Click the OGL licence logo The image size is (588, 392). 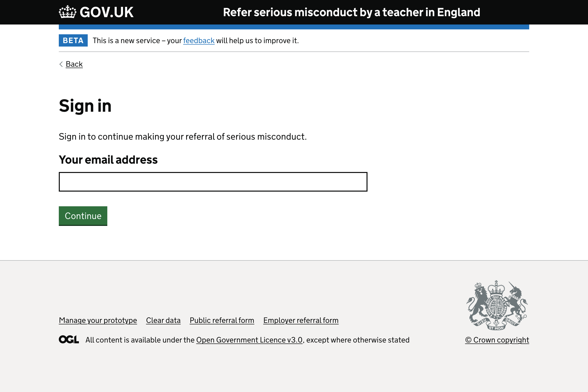pos(68,339)
